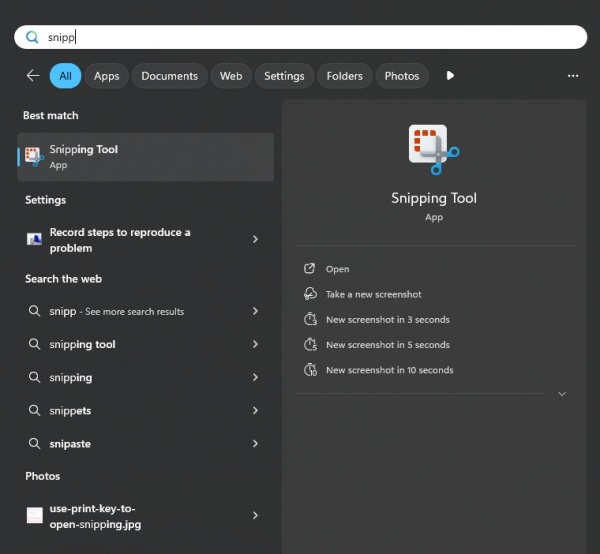The width and height of the screenshot is (600, 554).
Task: Click the 'Take a new screenshot' icon
Action: pos(310,294)
